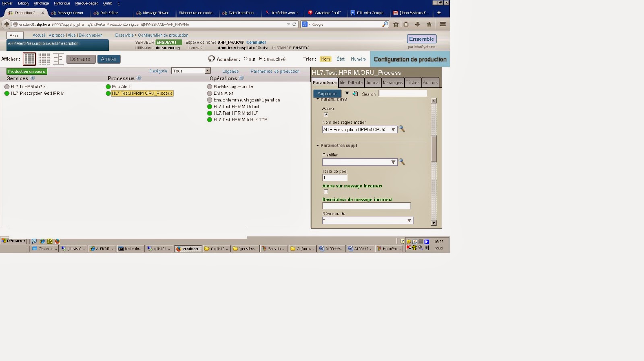This screenshot has height=361, width=644.
Task: Click the Taille de pool input
Action: (x=335, y=177)
